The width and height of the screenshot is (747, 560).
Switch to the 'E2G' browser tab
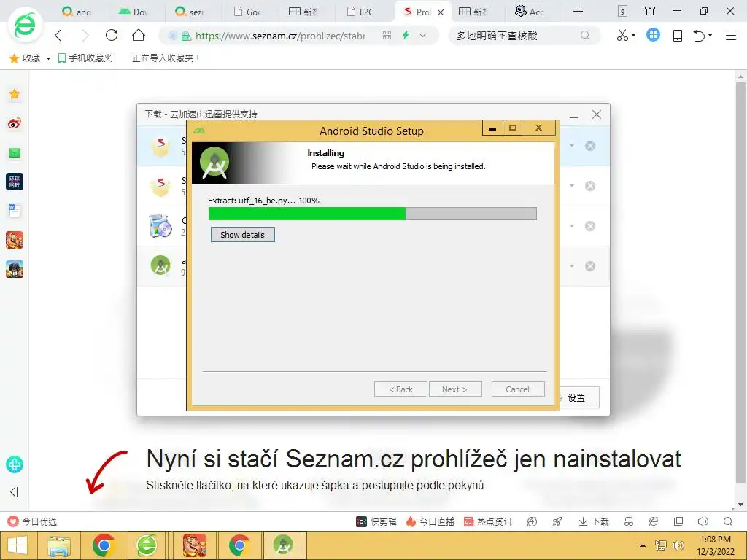[360, 12]
